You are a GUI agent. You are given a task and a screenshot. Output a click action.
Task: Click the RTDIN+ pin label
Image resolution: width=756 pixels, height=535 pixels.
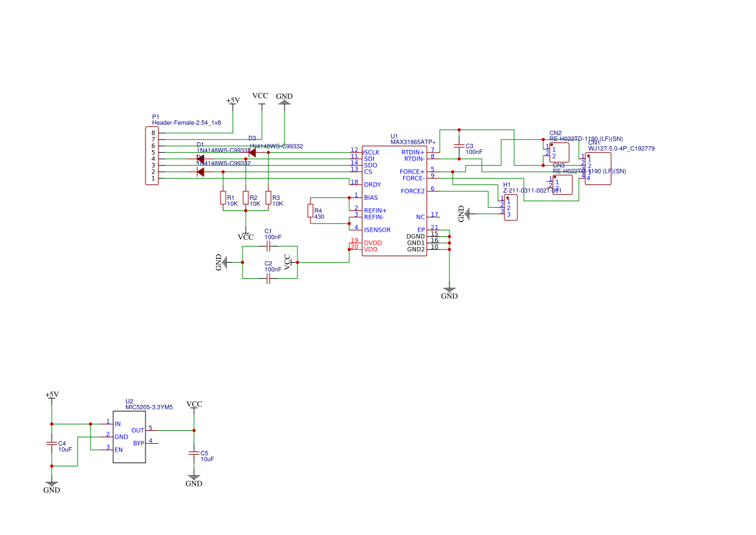pyautogui.click(x=413, y=153)
